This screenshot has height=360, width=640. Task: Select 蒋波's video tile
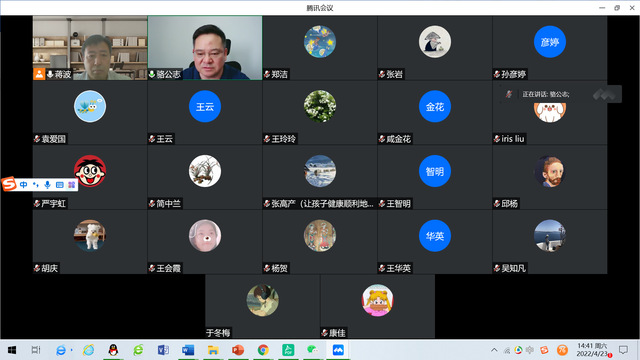tap(90, 48)
